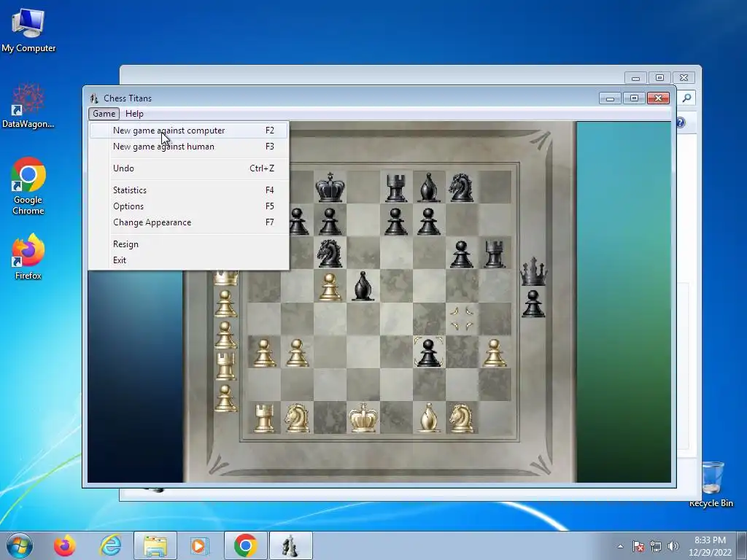Viewport: 747px width, 560px height.
Task: Click the black pawn below the top-rank rook
Action: coord(396,222)
